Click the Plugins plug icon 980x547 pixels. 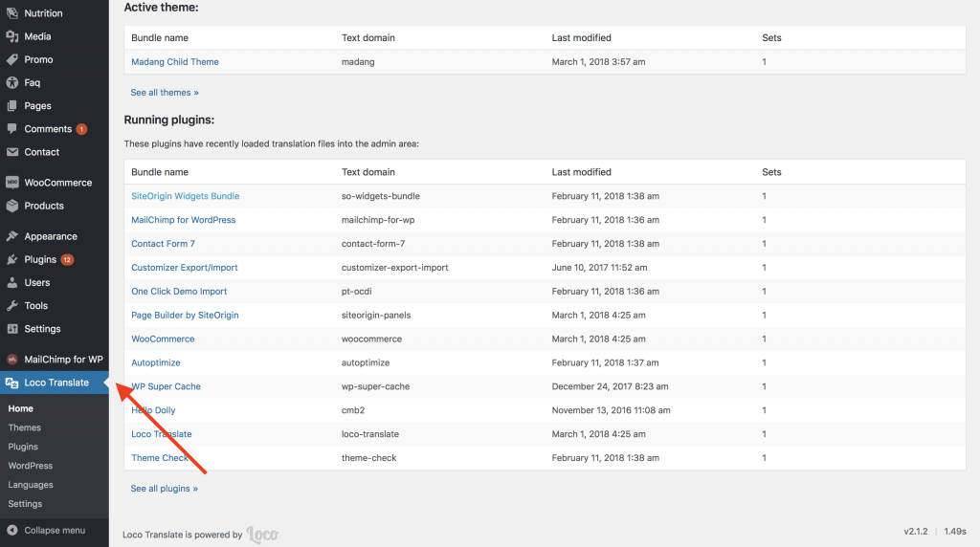(x=11, y=259)
